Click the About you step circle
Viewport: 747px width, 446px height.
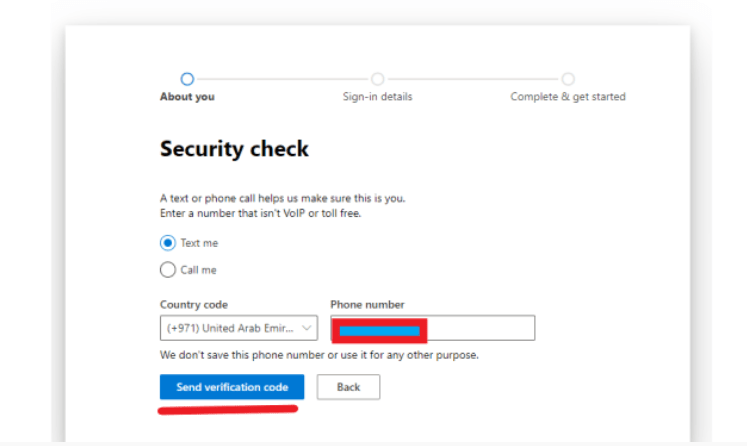pyautogui.click(x=187, y=79)
